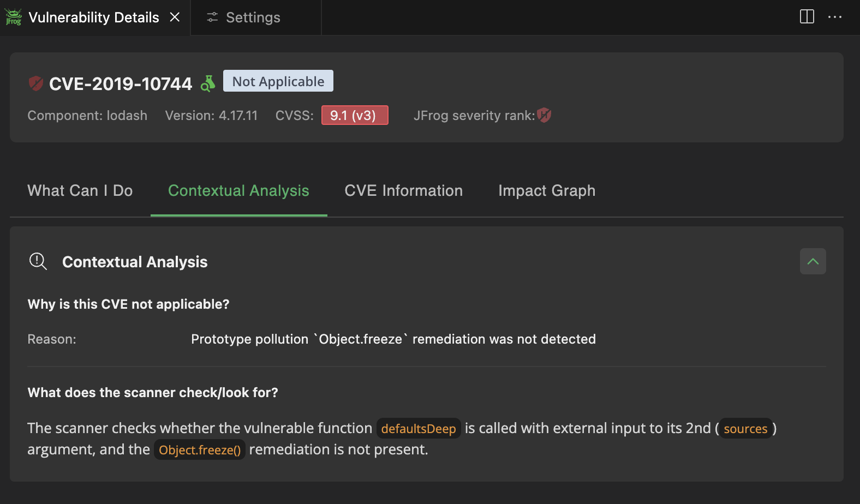Click the JFrog severity rank shield icon

(x=544, y=115)
